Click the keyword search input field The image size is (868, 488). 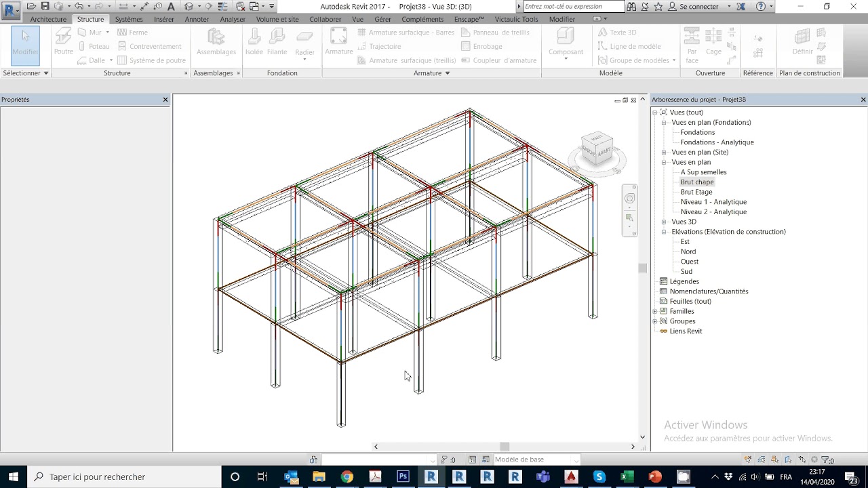pos(574,6)
